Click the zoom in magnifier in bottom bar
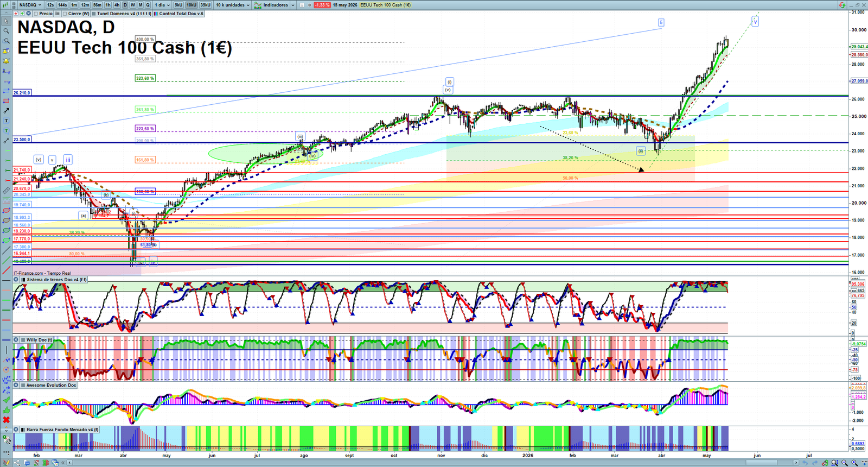The width and height of the screenshot is (868, 467). click(x=854, y=463)
